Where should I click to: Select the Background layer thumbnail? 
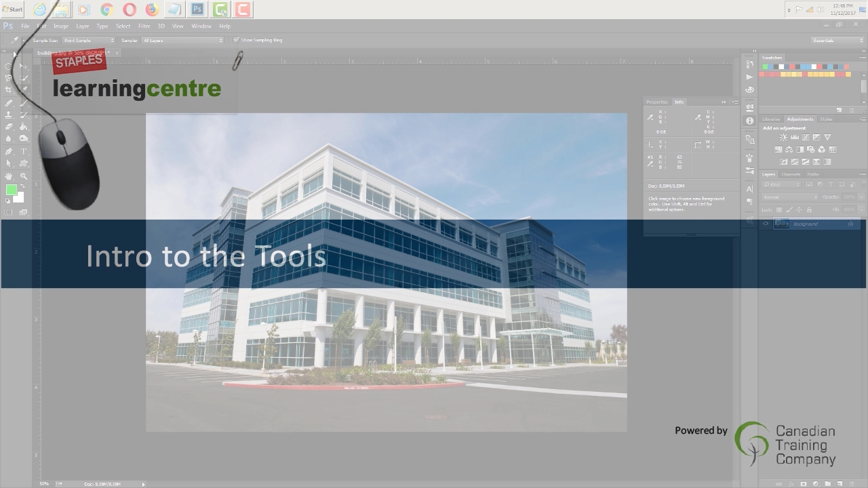781,224
